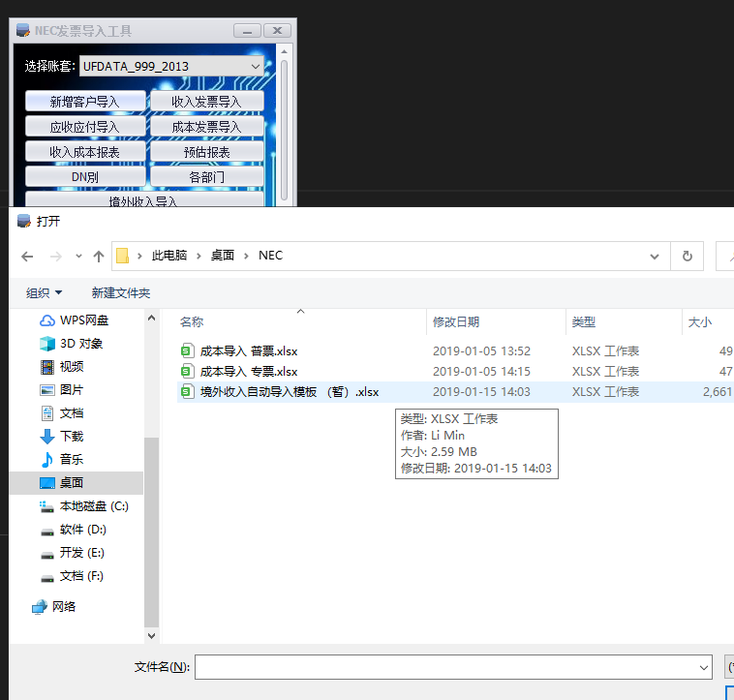This screenshot has width=734, height=700.
Task: Select file 境外收入自动导入模板（暂）.xlsx
Action: click(x=290, y=392)
